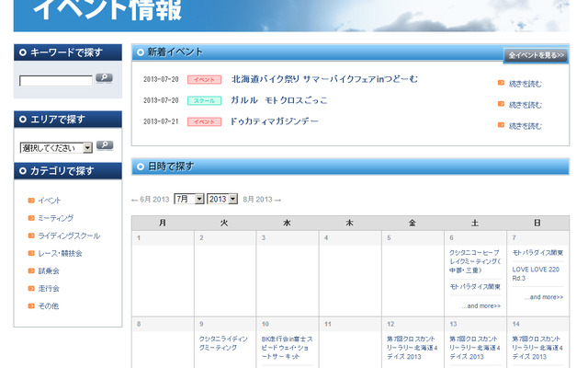The image size is (588, 368).
Task: Open the エリア選択してください dropdown
Action: [56, 147]
